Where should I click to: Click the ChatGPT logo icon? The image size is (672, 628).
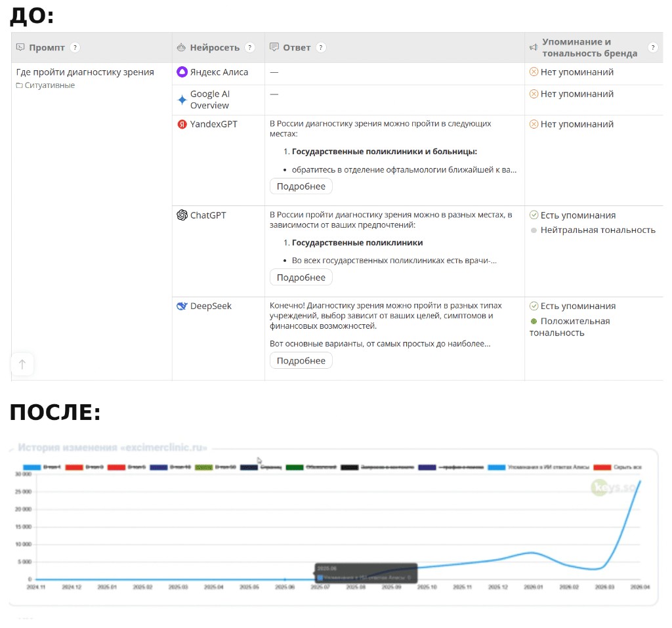coord(182,215)
